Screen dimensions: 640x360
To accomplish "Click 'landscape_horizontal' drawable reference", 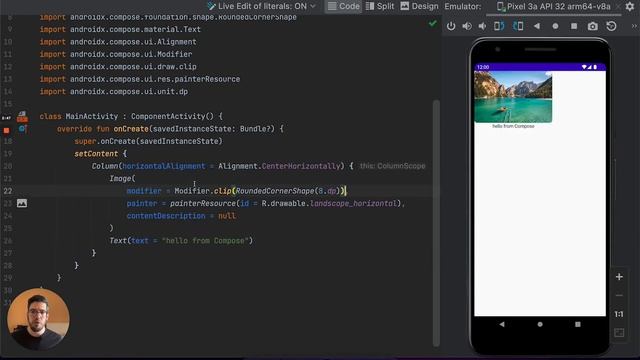I will tap(353, 203).
